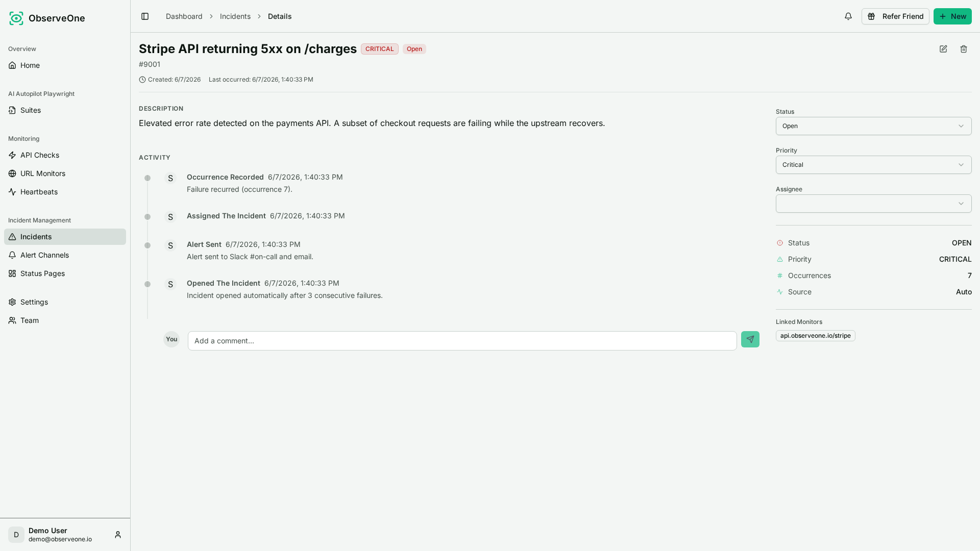Click the api.observeone.io/stripe linked monitor

(815, 336)
